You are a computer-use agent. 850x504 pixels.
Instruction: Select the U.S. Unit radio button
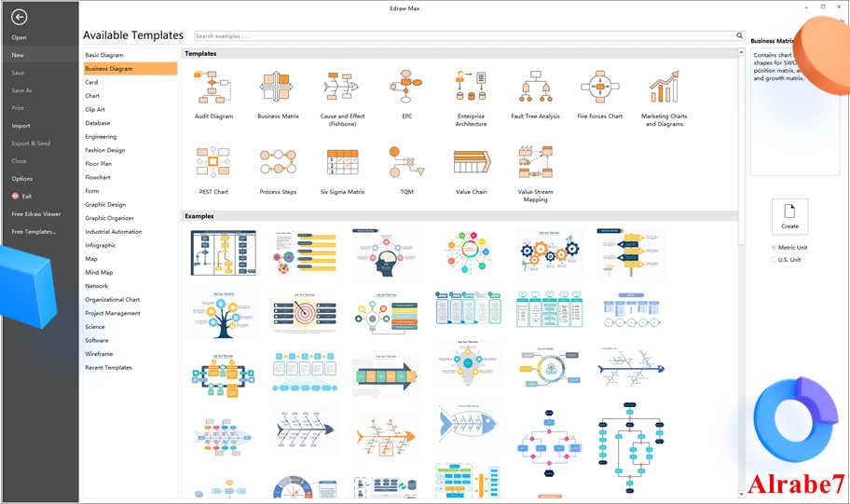tap(774, 260)
